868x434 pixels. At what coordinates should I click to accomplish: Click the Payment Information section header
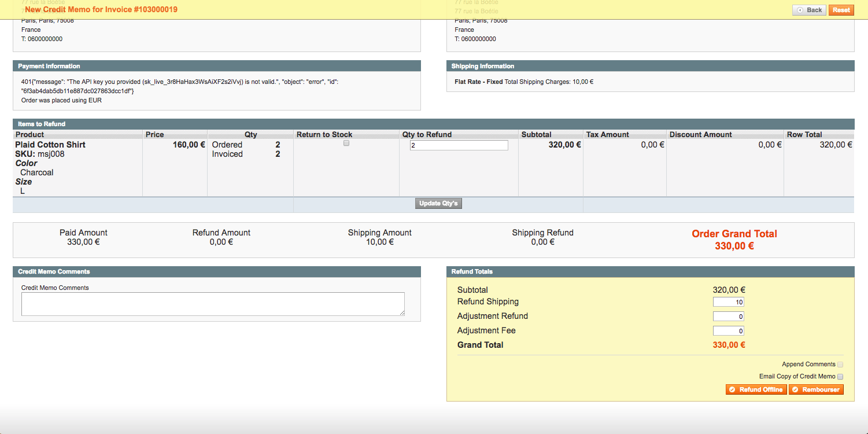tap(49, 65)
